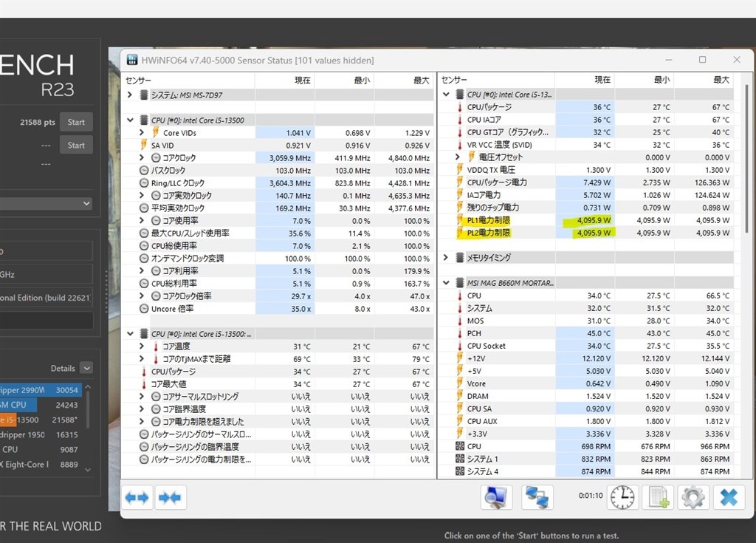Expand the メモリタイミング group
756x543 pixels.
pos(446,257)
